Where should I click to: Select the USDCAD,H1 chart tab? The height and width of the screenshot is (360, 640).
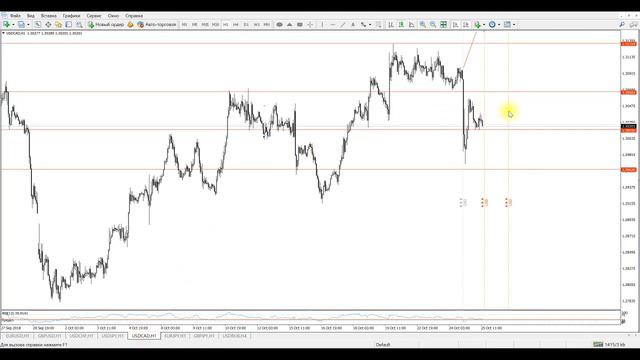(x=144, y=336)
